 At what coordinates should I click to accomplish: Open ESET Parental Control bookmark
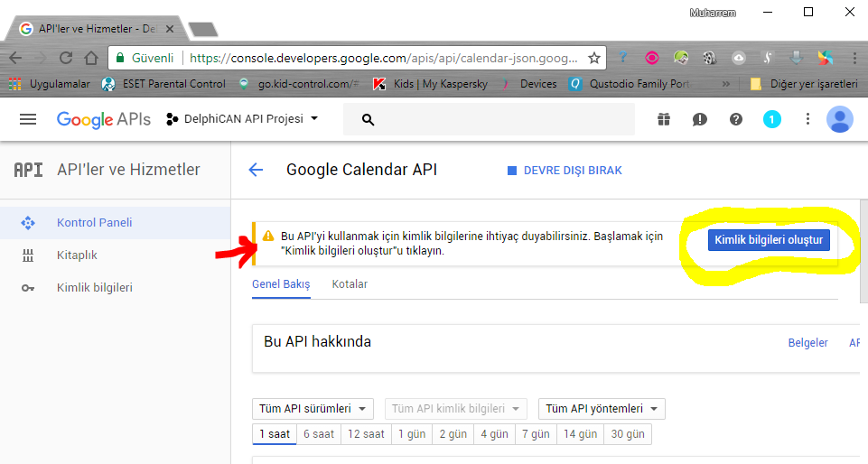click(x=164, y=84)
